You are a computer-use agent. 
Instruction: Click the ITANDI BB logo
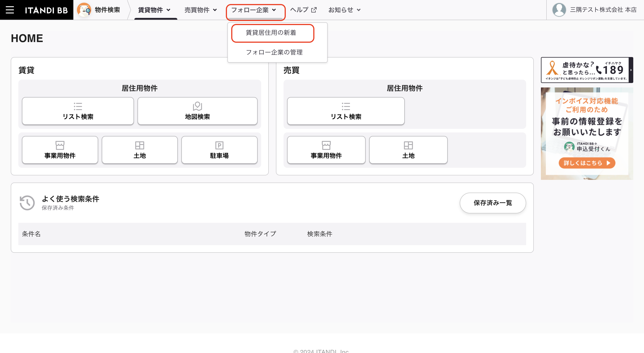click(x=47, y=10)
